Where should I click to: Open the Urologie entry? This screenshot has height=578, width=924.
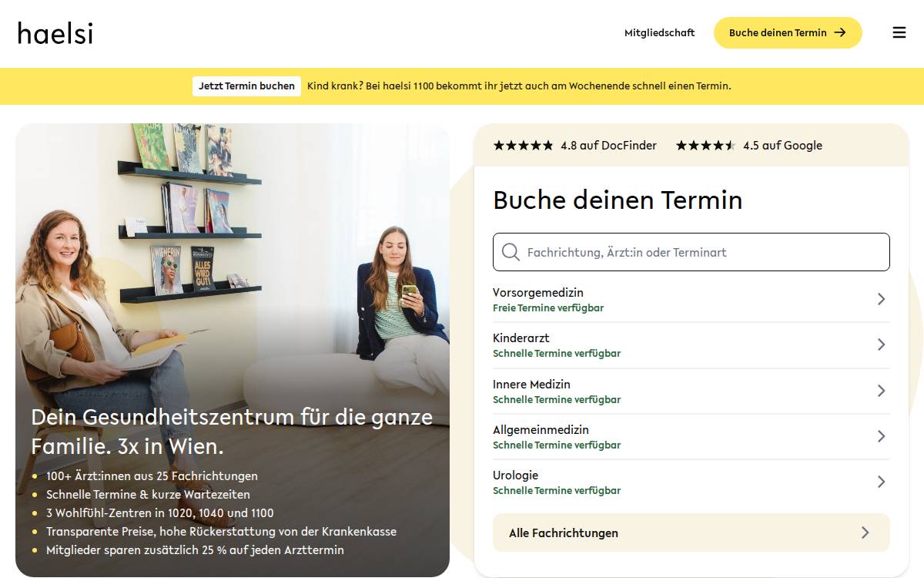tap(691, 482)
